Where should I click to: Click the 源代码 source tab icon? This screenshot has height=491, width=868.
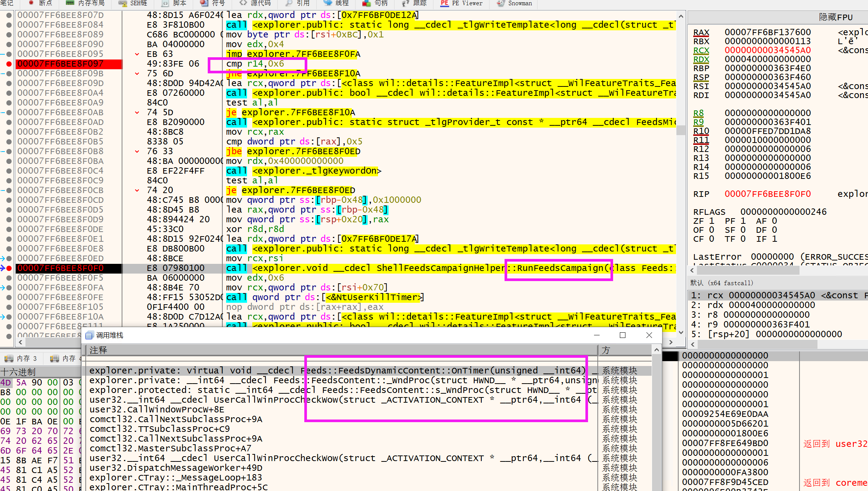pyautogui.click(x=243, y=3)
